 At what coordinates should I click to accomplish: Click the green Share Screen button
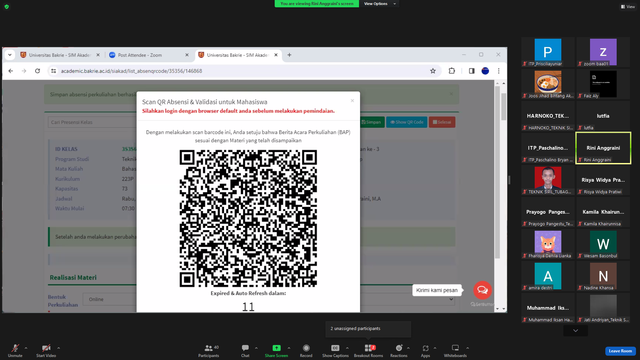(x=276, y=350)
